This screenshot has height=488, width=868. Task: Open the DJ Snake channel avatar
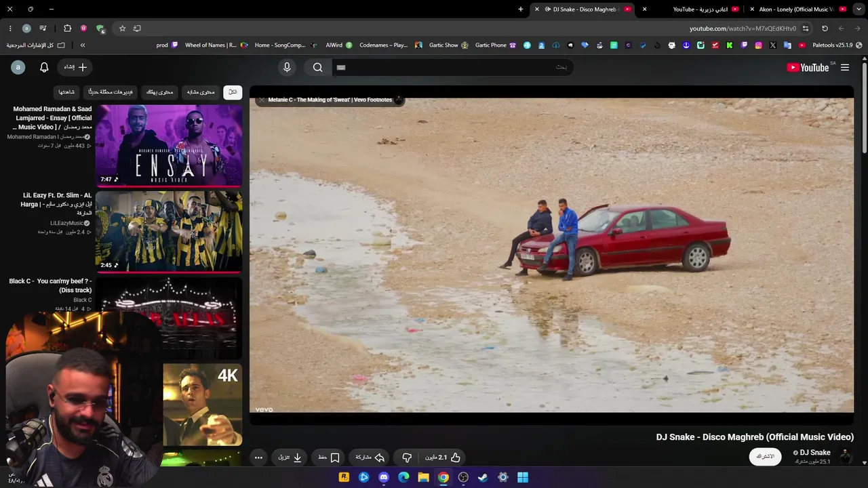[x=846, y=456]
